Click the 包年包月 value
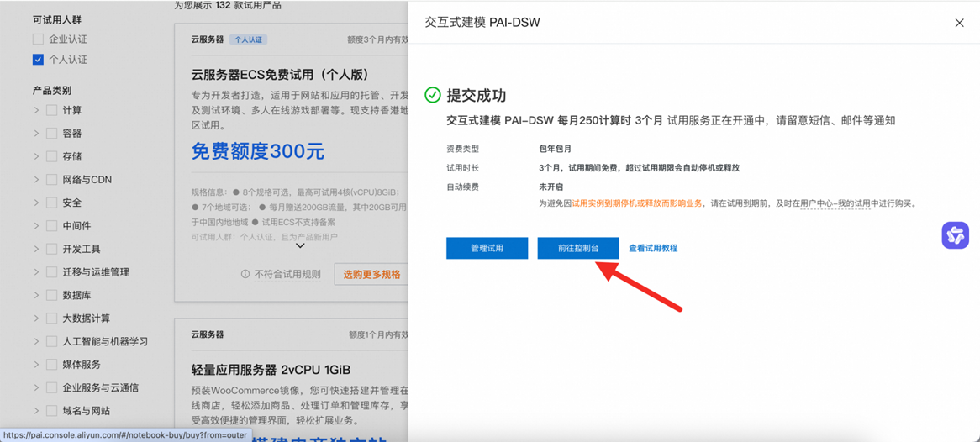Viewport: 980px width, 442px height. tap(555, 149)
